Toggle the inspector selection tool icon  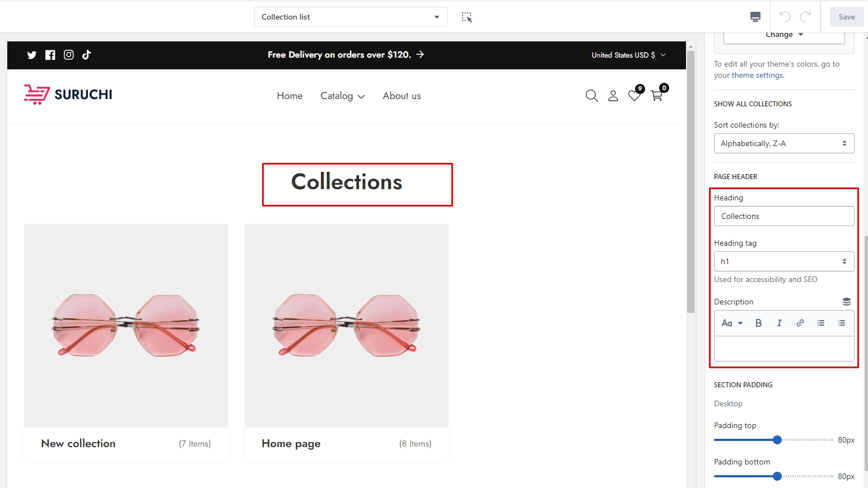[x=466, y=17]
